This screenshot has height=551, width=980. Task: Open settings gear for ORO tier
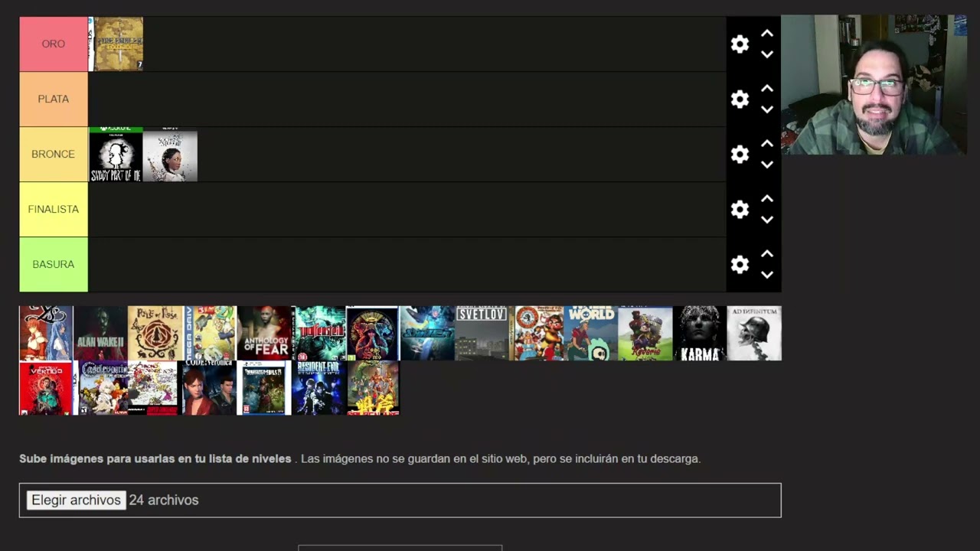click(x=740, y=44)
